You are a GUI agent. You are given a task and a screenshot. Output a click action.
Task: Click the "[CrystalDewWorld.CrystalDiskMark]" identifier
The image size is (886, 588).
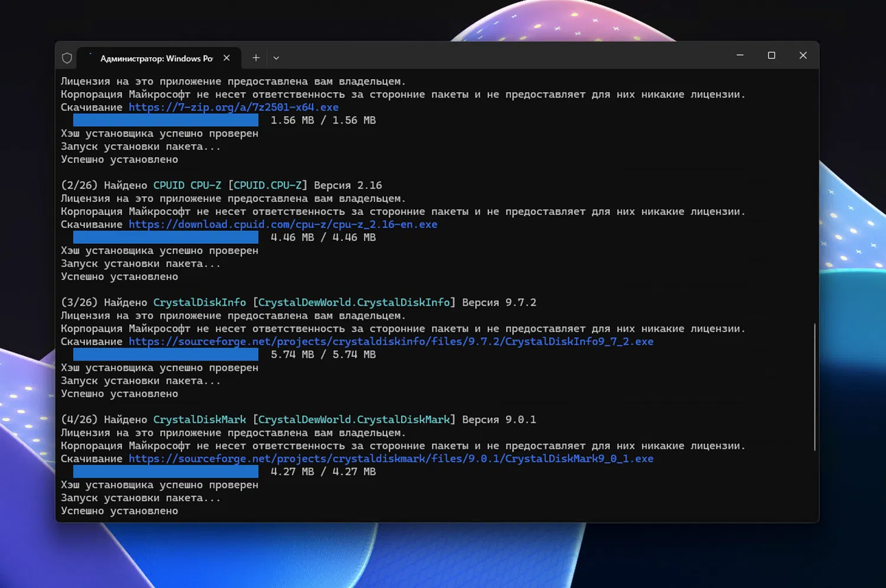354,420
